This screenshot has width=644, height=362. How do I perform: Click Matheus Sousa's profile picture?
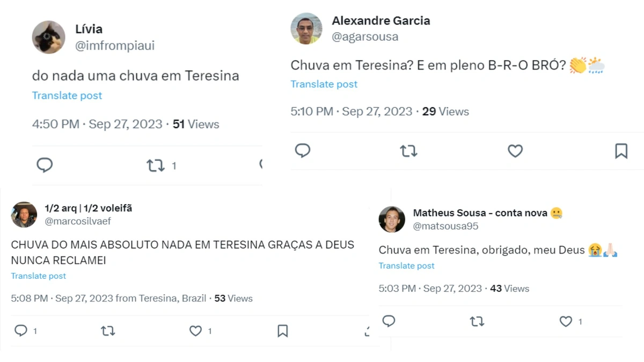391,219
